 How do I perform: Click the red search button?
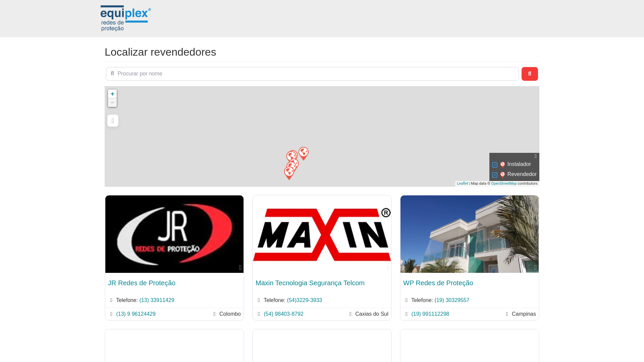[x=530, y=74]
